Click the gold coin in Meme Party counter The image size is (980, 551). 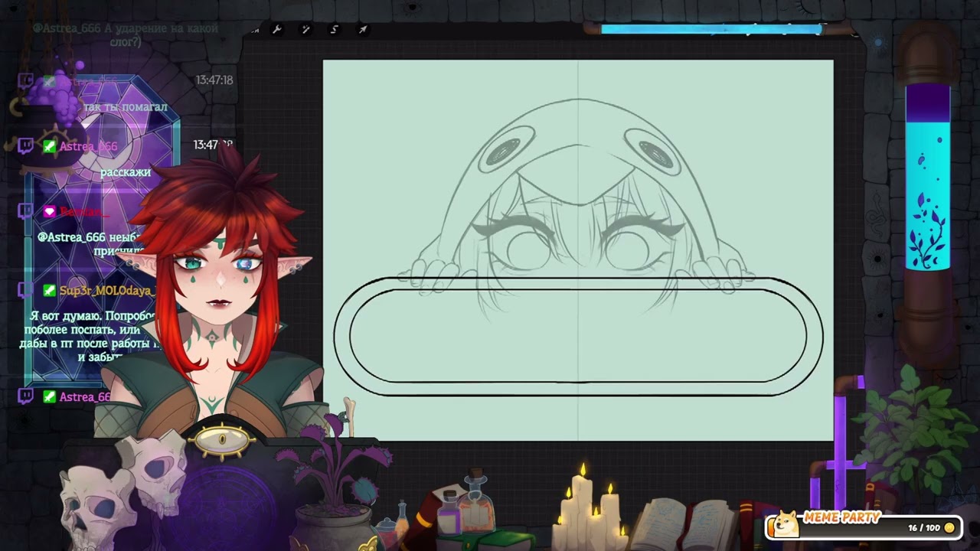pos(949,528)
